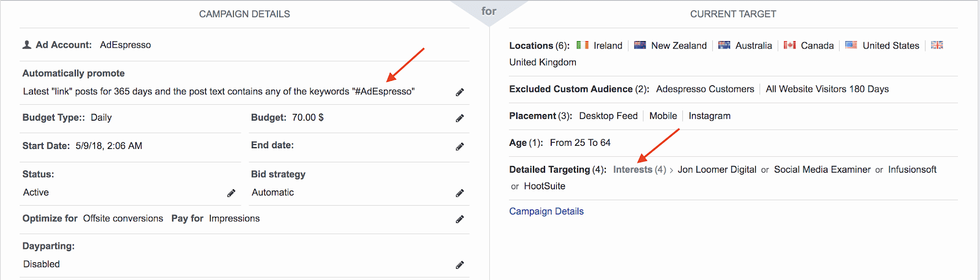Click the Canada flag icon
The height and width of the screenshot is (280, 980).
coord(790,45)
